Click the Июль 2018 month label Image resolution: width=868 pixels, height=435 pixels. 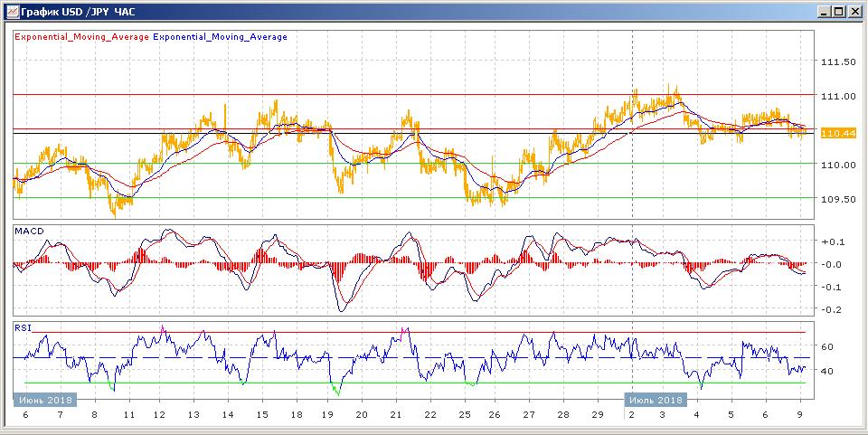[x=656, y=400]
